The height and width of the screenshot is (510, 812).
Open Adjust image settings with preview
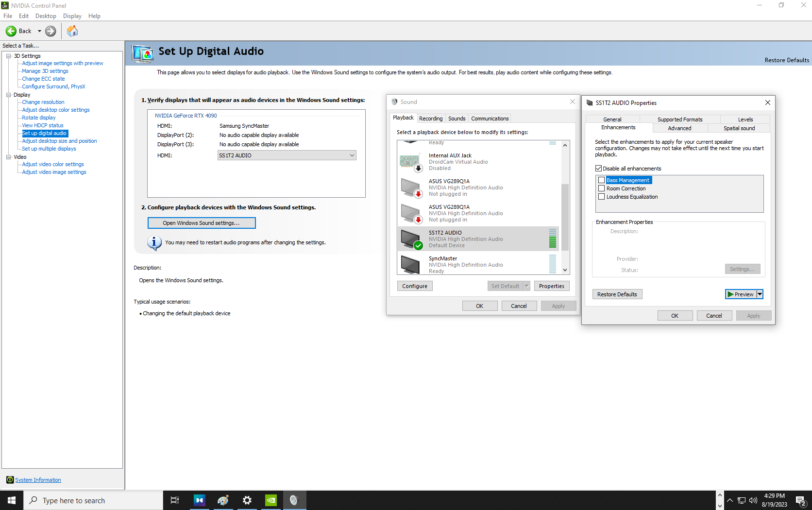pyautogui.click(x=63, y=63)
